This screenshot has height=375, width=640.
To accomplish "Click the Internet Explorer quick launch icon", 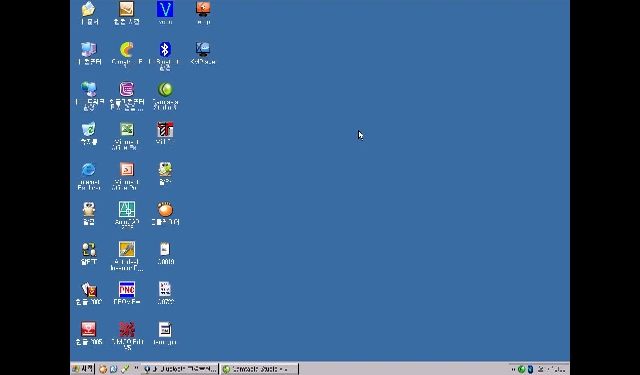I will [113, 369].
